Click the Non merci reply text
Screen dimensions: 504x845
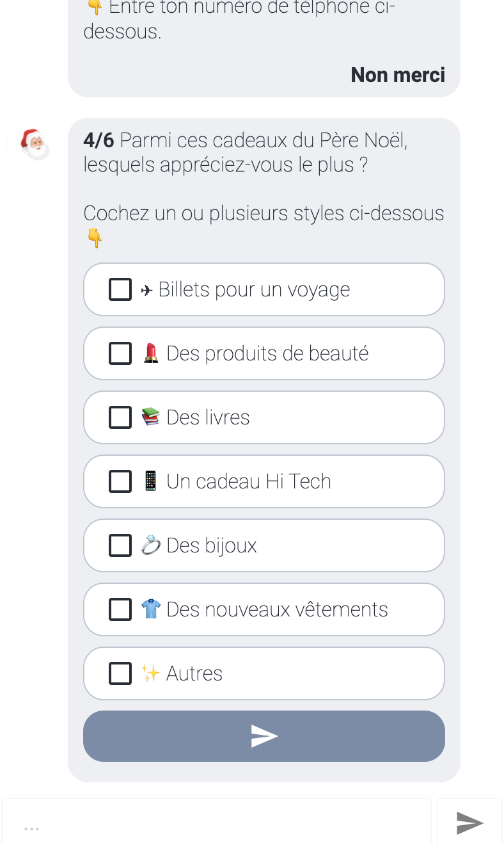398,75
